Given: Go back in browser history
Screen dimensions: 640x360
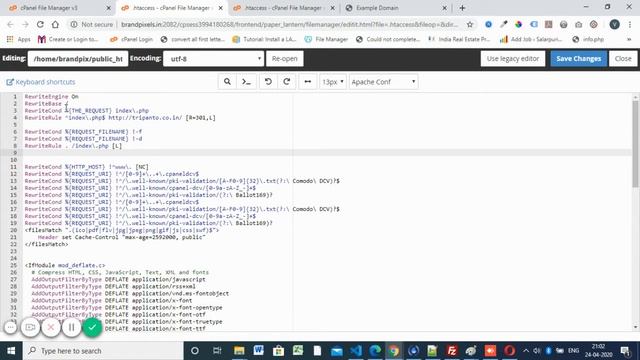Looking at the screenshot, I should click(x=10, y=24).
